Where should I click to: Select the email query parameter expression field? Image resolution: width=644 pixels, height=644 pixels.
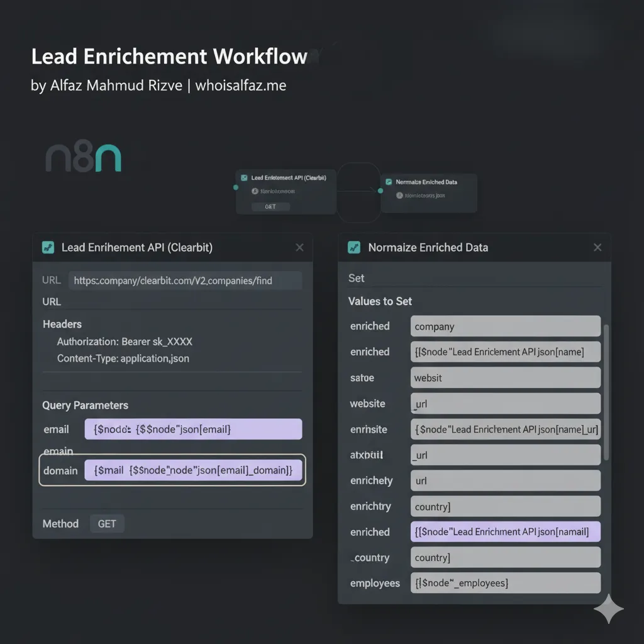pos(193,429)
